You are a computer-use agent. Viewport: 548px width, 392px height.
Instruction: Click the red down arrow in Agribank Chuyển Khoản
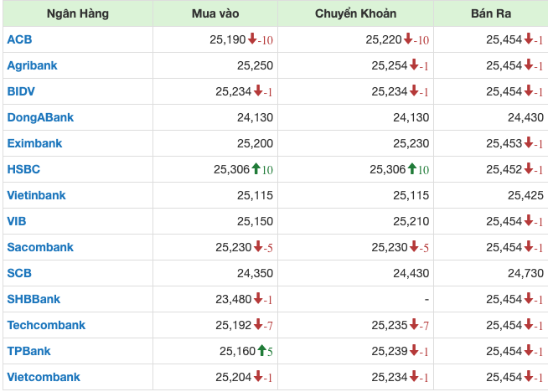point(414,65)
